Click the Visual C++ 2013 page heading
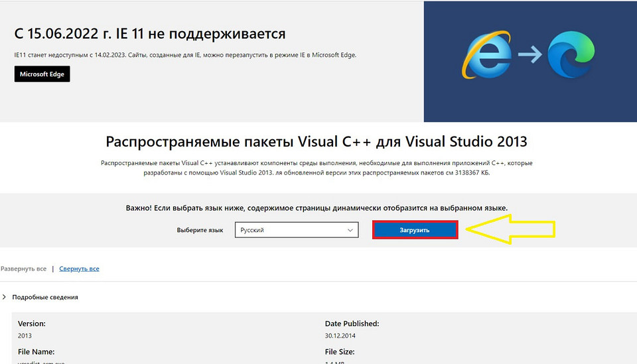 (x=317, y=142)
